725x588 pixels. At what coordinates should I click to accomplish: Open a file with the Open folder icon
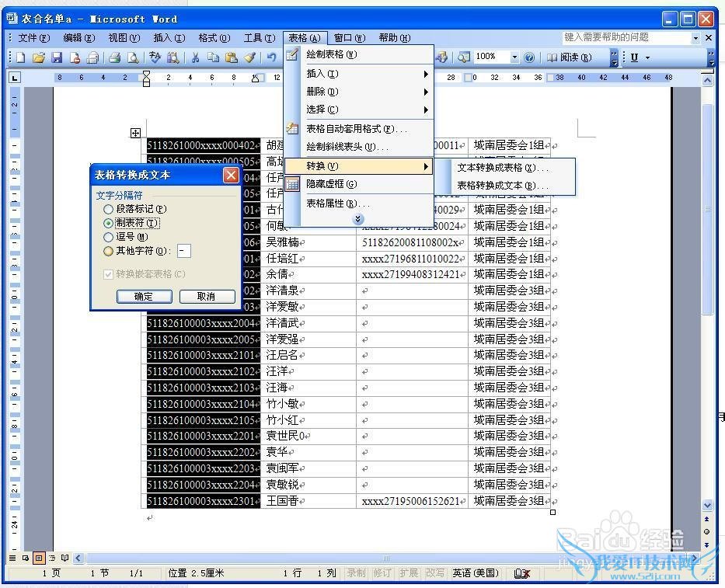tap(39, 57)
